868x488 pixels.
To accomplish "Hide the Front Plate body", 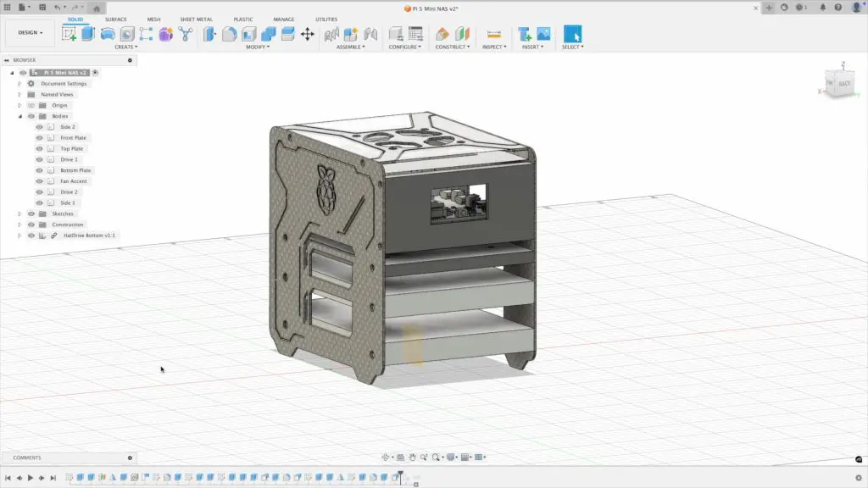I will [x=39, y=137].
